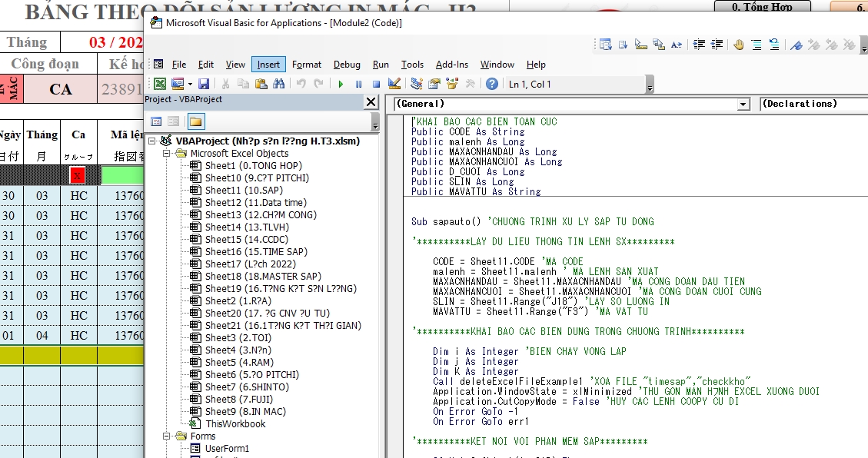The image size is (868, 458).
Task: Click the Paste clipboard icon
Action: [x=261, y=84]
